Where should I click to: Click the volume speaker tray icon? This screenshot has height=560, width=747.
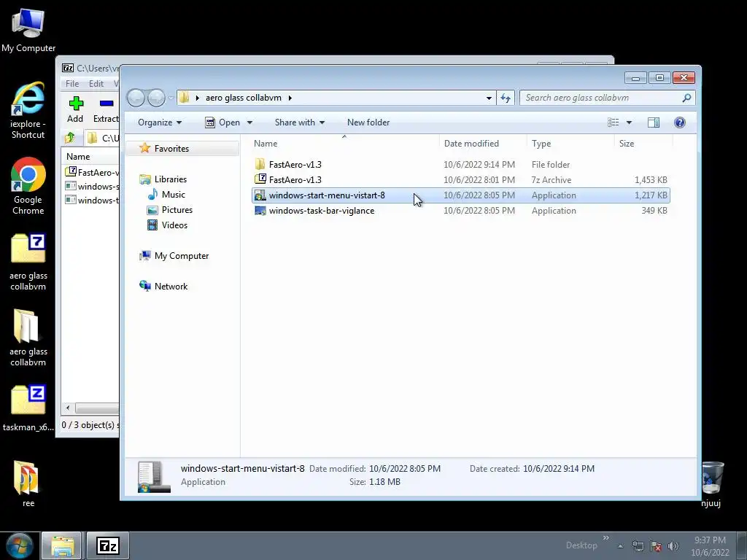(x=673, y=546)
